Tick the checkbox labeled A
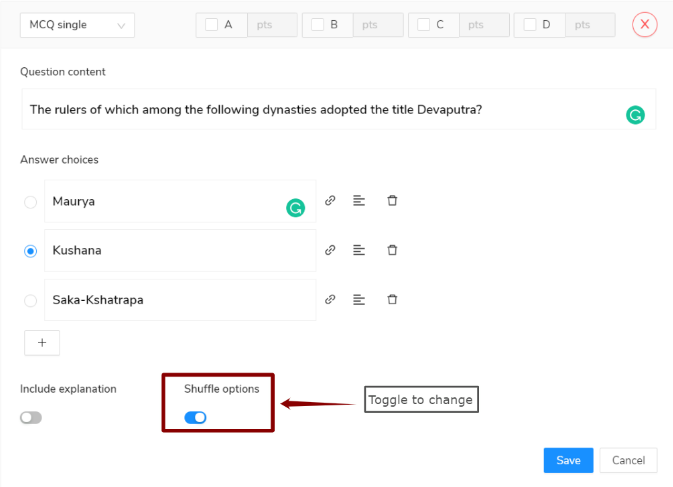The width and height of the screenshot is (673, 487). point(211,24)
